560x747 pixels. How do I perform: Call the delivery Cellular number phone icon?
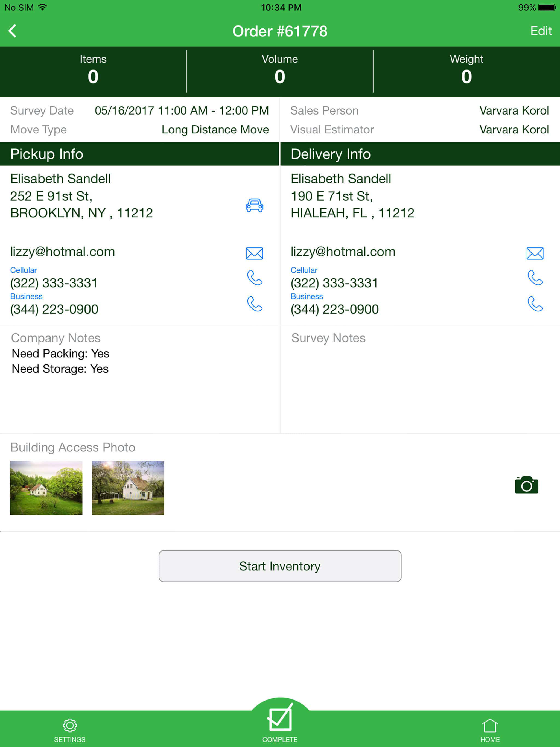click(535, 278)
